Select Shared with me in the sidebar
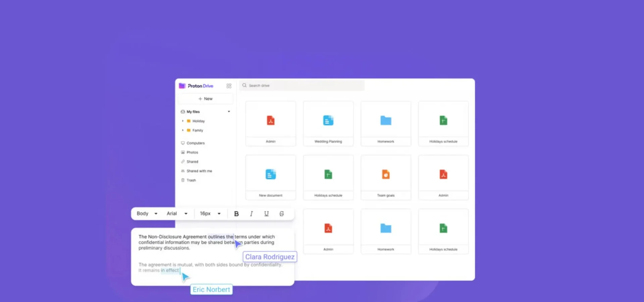 point(199,171)
